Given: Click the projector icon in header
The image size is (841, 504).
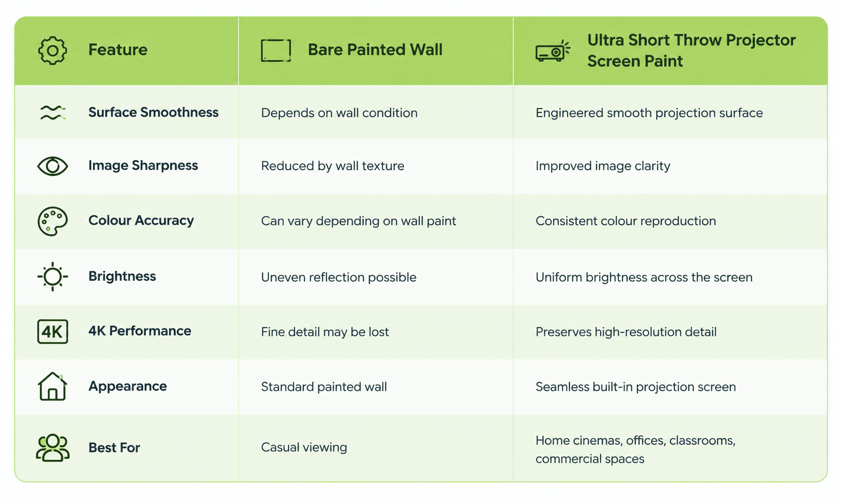Looking at the screenshot, I should (x=553, y=51).
